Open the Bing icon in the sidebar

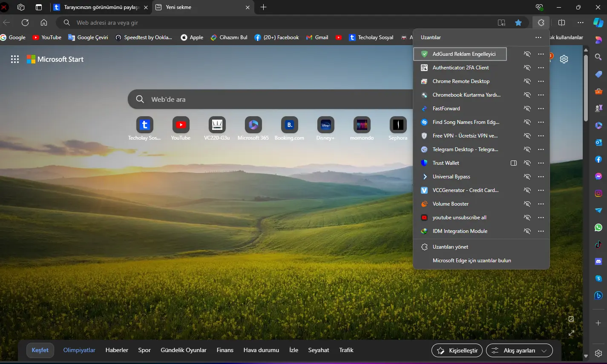coord(598,295)
